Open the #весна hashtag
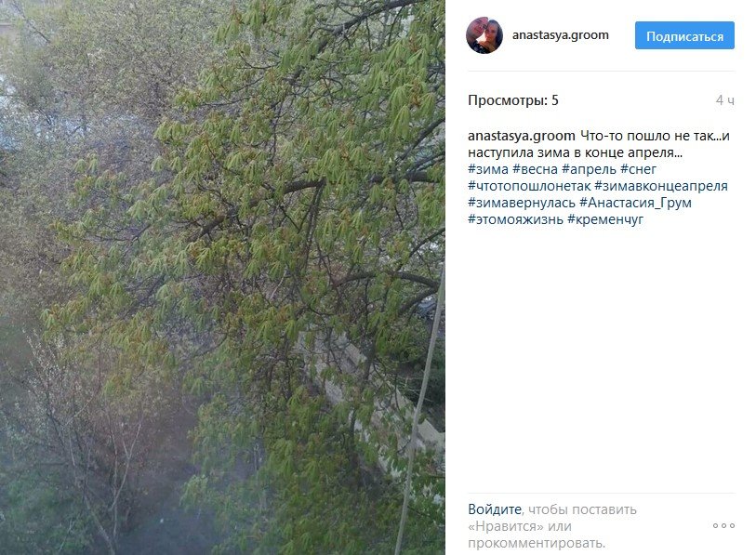The height and width of the screenshot is (555, 756). [536, 169]
